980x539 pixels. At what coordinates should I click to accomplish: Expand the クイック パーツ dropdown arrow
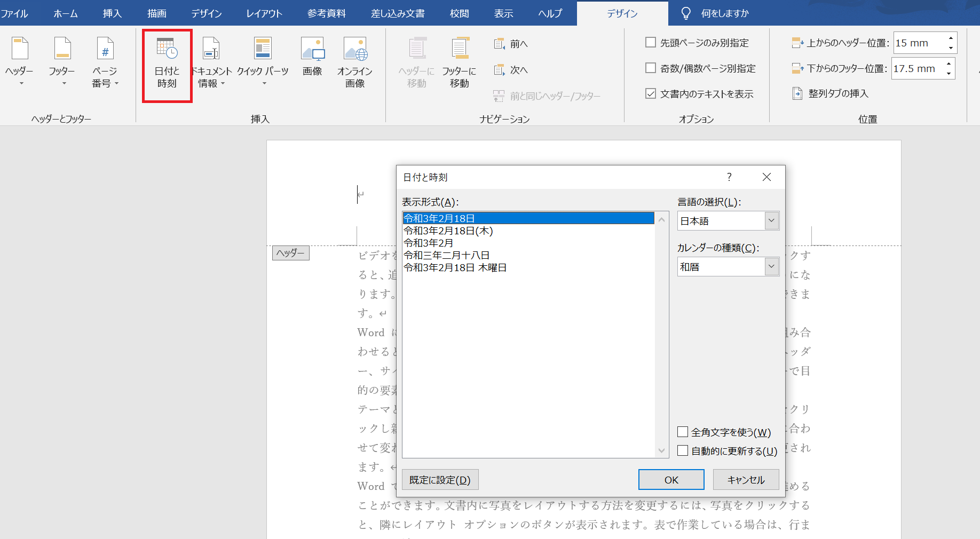pyautogui.click(x=264, y=83)
